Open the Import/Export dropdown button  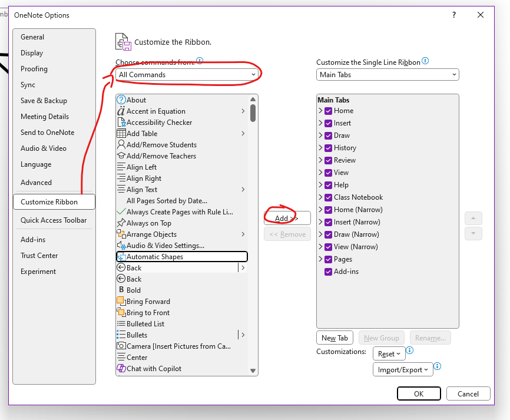(403, 369)
